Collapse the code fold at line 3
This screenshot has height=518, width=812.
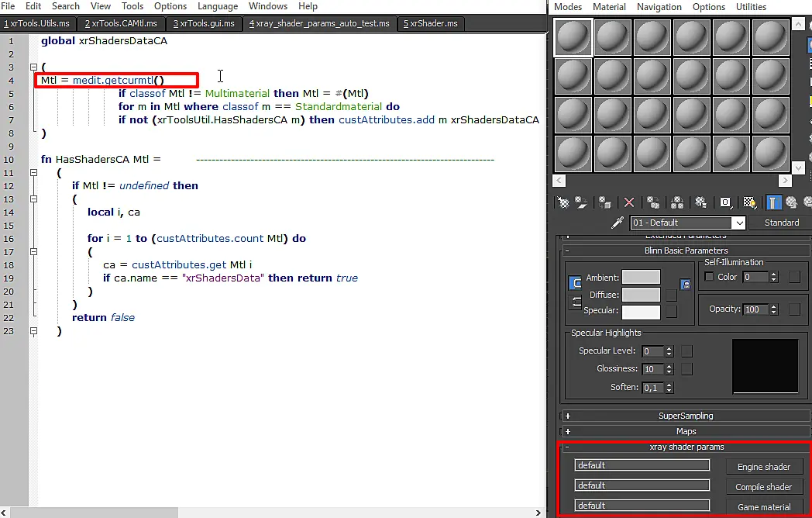coord(33,67)
